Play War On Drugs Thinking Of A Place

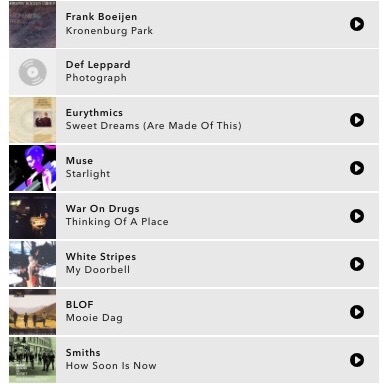357,216
